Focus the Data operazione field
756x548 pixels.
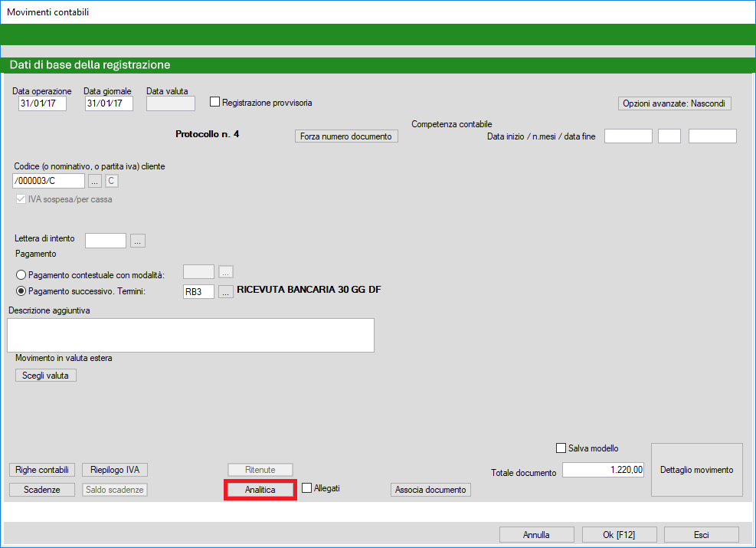coord(42,103)
